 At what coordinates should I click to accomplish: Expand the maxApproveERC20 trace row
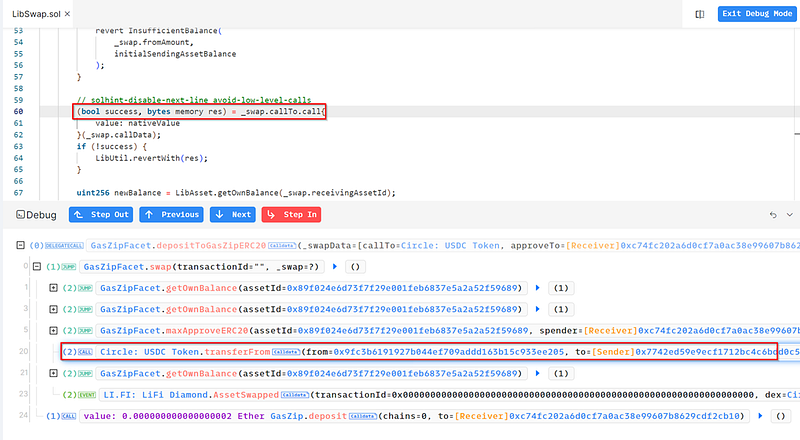pos(54,330)
